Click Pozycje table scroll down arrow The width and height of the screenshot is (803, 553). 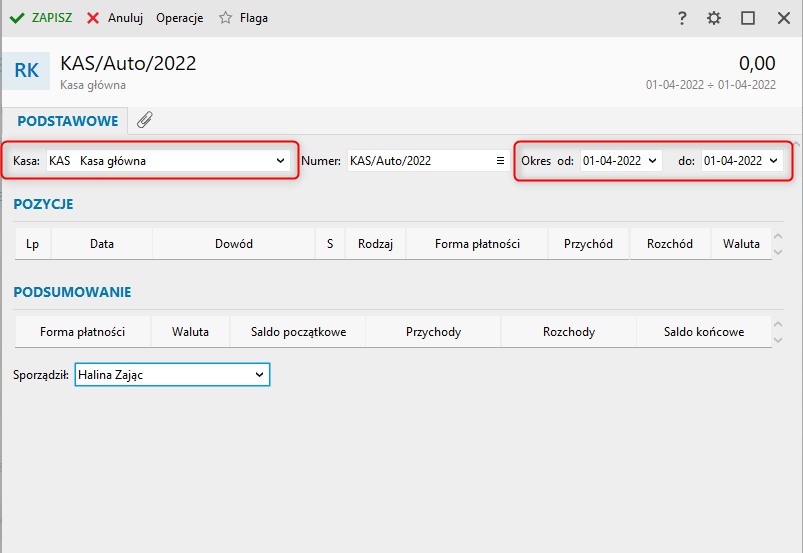pyautogui.click(x=778, y=252)
